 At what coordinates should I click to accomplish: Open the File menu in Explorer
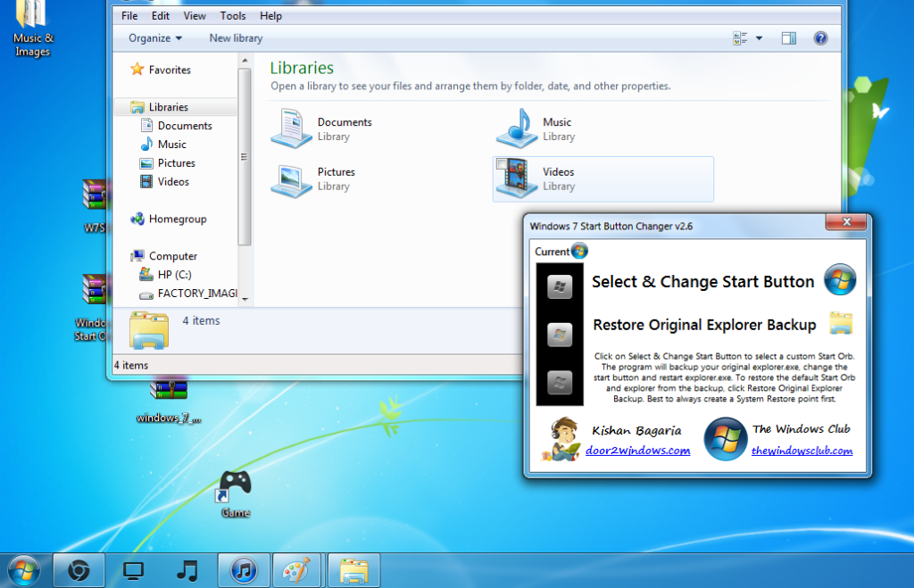pyautogui.click(x=129, y=16)
